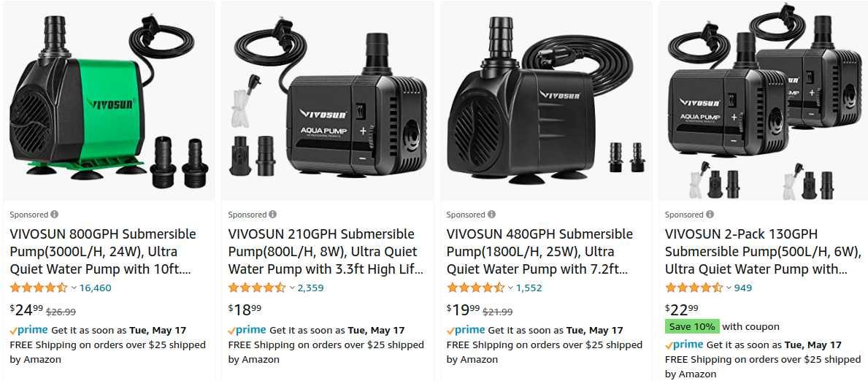
Task: Open the VIVOSUN 480GPH Submersible Pump title
Action: [x=539, y=252]
